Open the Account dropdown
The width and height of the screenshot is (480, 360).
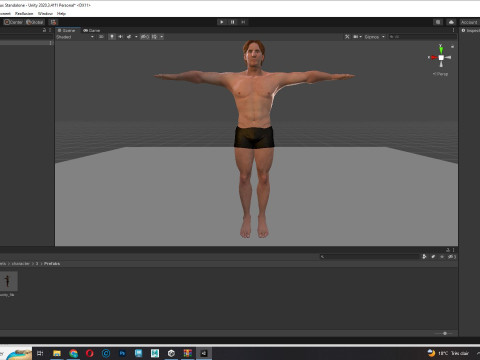(469, 22)
